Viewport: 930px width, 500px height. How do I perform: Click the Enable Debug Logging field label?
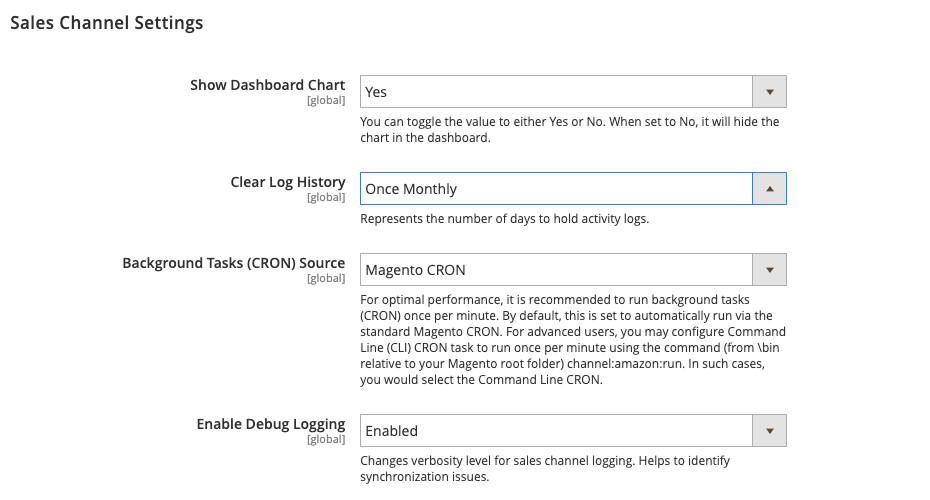[271, 424]
